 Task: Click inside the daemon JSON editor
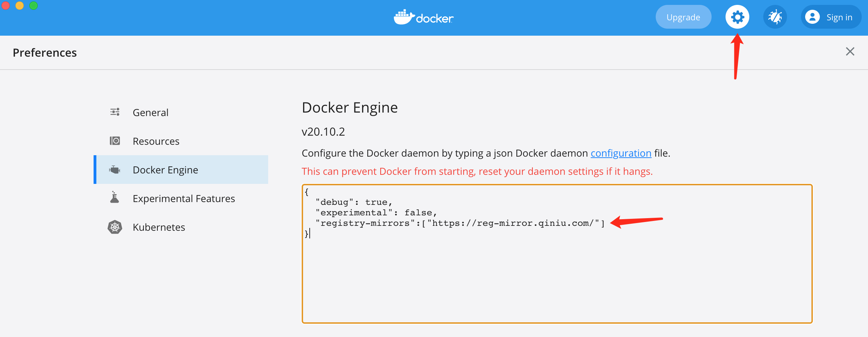coord(557,254)
